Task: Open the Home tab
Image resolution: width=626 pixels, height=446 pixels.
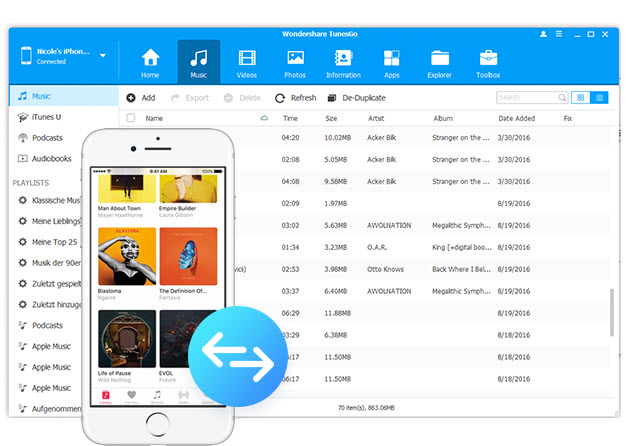Action: pos(150,63)
